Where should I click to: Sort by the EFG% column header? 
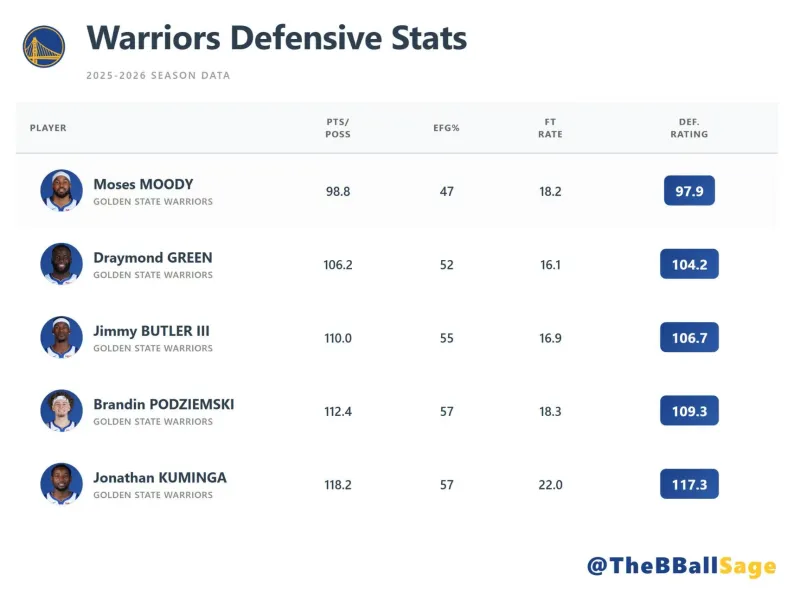pyautogui.click(x=446, y=128)
